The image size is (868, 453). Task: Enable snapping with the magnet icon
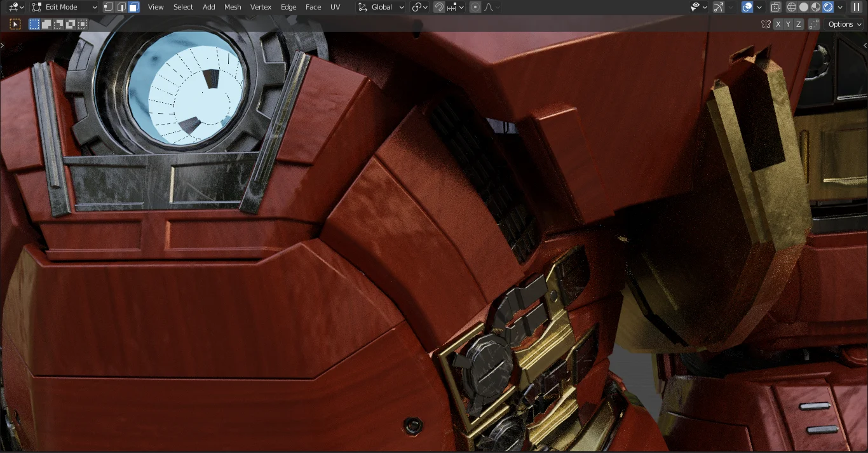(439, 7)
